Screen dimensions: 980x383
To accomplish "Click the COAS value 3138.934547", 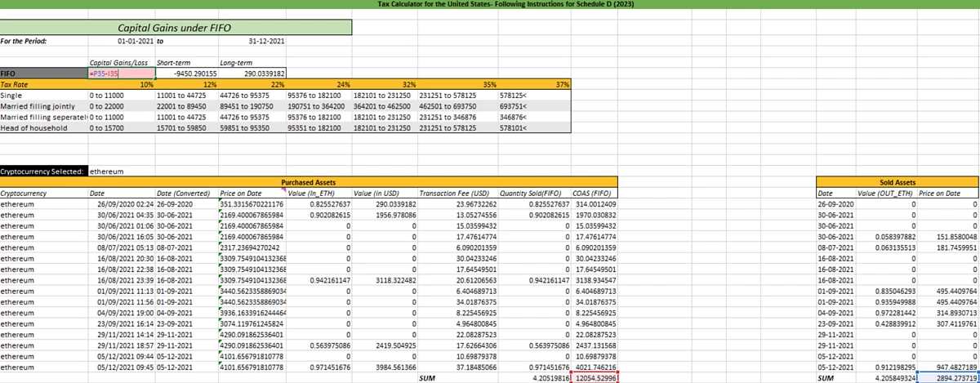I will (x=595, y=279).
